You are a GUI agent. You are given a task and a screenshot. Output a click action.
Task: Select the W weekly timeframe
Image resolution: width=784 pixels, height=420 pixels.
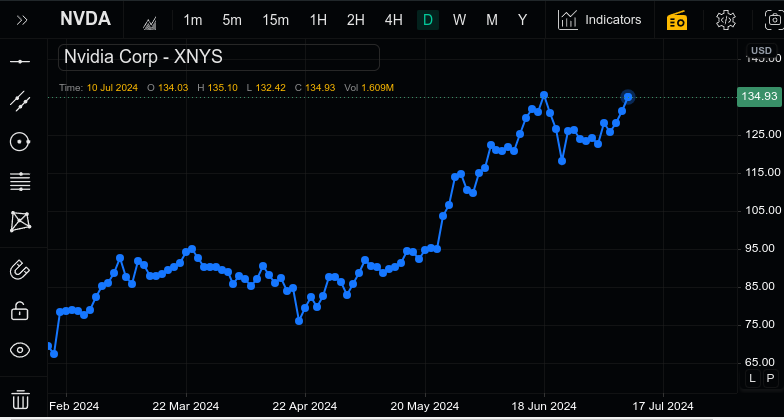pos(460,20)
